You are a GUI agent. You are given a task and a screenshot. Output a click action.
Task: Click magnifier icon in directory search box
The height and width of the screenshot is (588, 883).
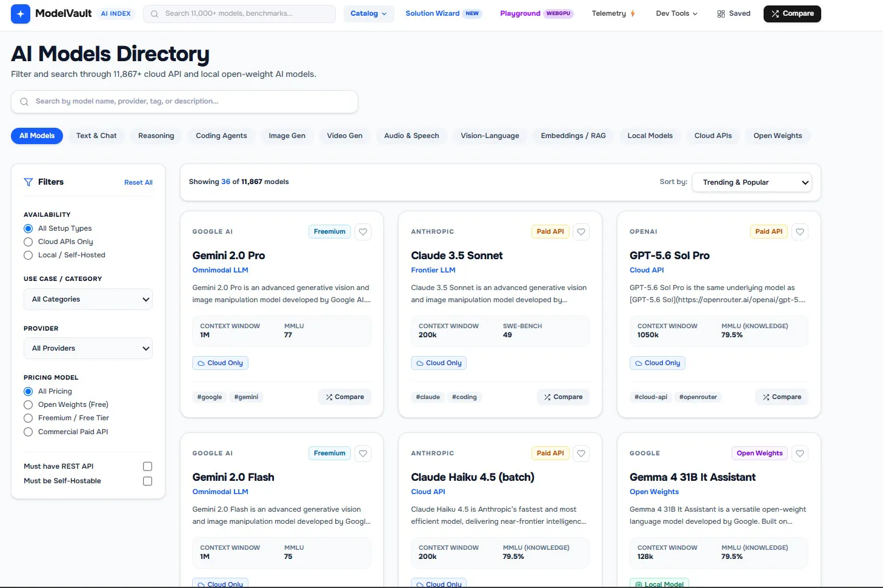tap(24, 102)
